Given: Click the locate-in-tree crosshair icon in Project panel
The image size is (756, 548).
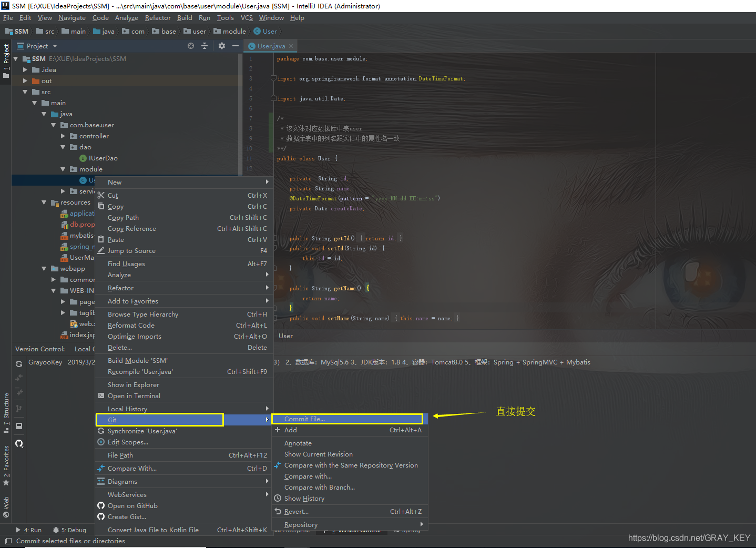Looking at the screenshot, I should [x=191, y=46].
